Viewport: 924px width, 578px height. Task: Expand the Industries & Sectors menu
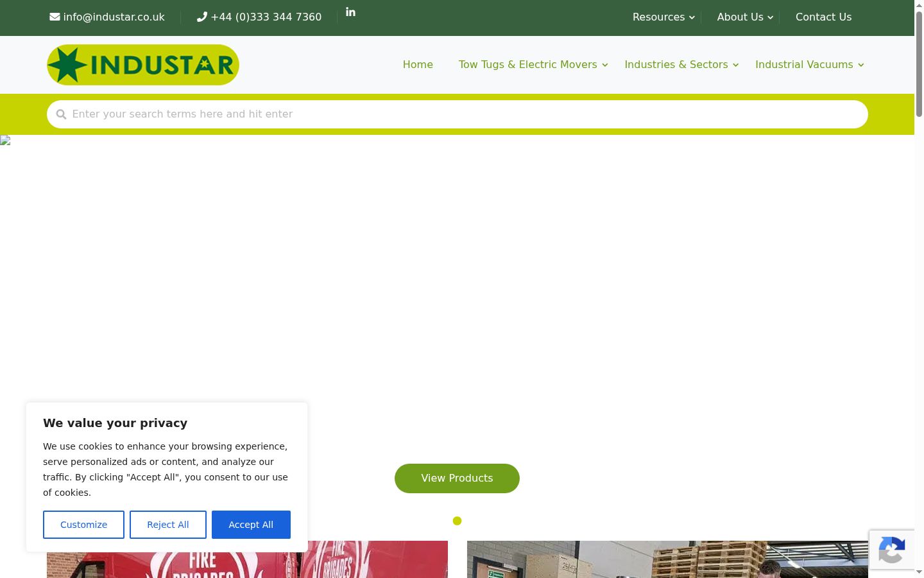click(x=681, y=65)
